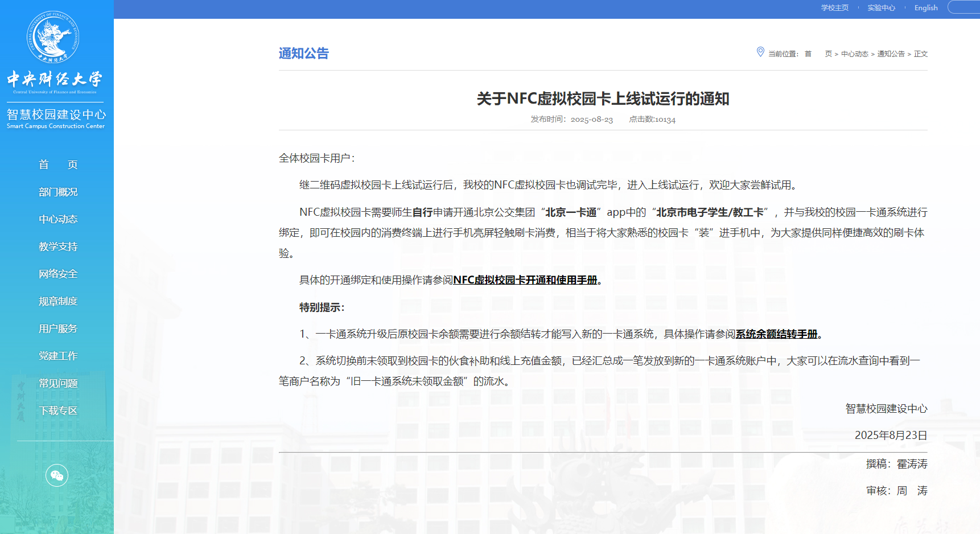
Task: Select 中心动态 in the navigation list
Action: [x=57, y=219]
